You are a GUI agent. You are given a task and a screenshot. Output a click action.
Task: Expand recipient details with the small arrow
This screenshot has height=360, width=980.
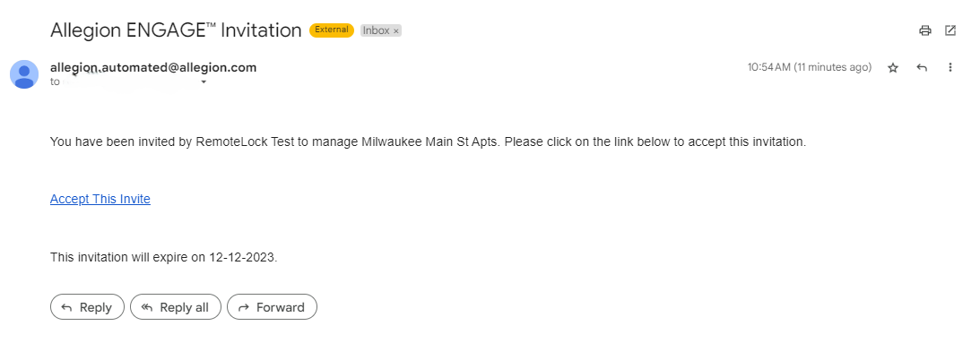204,81
